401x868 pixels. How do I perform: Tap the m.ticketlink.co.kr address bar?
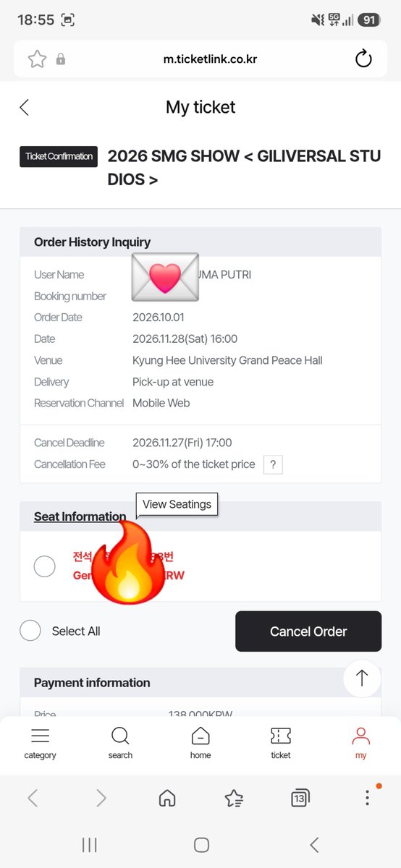point(210,59)
